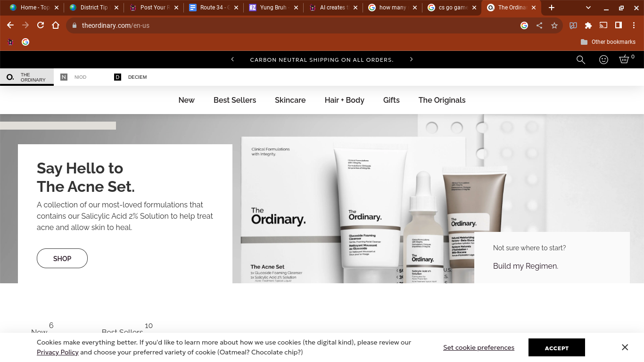The image size is (644, 362).
Task: Open the Skincare menu
Action: click(x=290, y=100)
